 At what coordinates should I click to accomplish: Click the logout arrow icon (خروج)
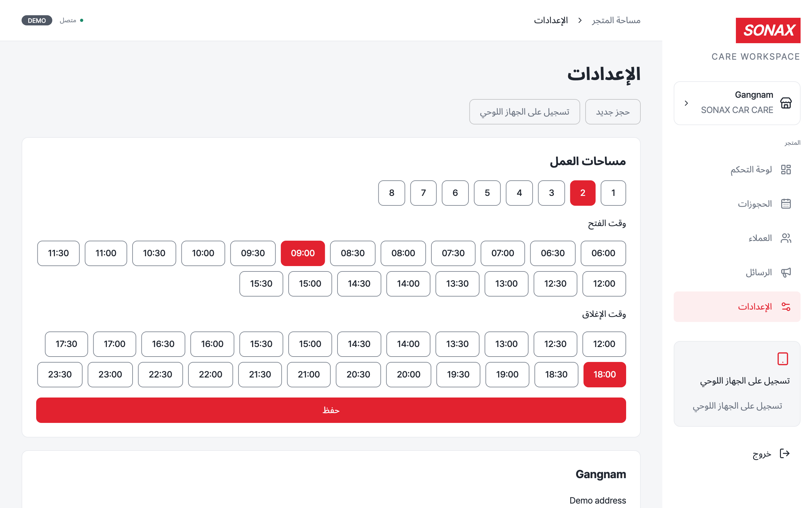tap(784, 453)
